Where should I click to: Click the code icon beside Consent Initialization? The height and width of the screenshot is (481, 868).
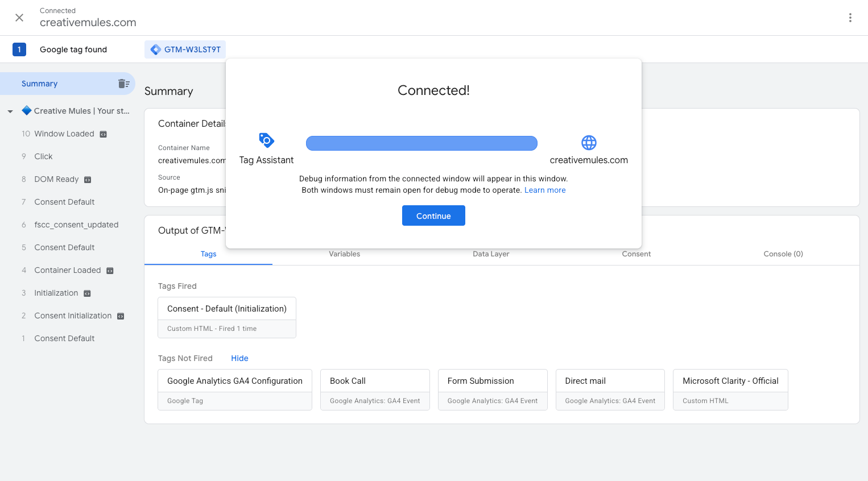[121, 316]
